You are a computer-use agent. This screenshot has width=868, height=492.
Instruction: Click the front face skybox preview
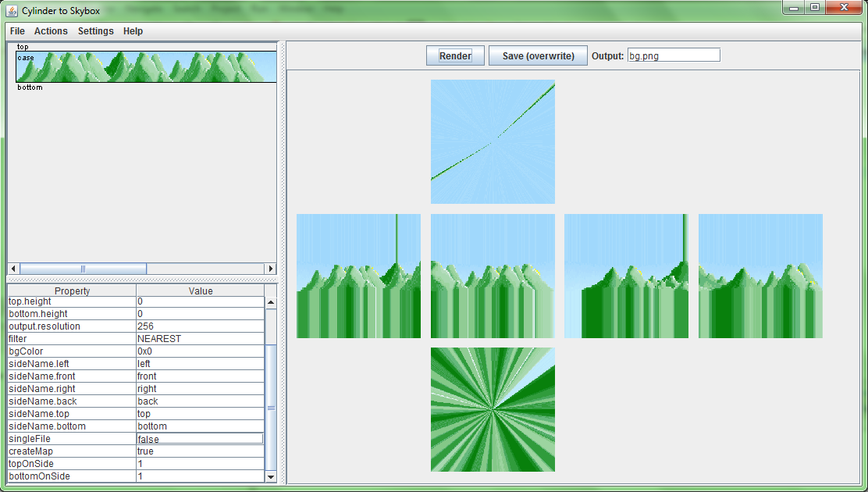tap(493, 276)
